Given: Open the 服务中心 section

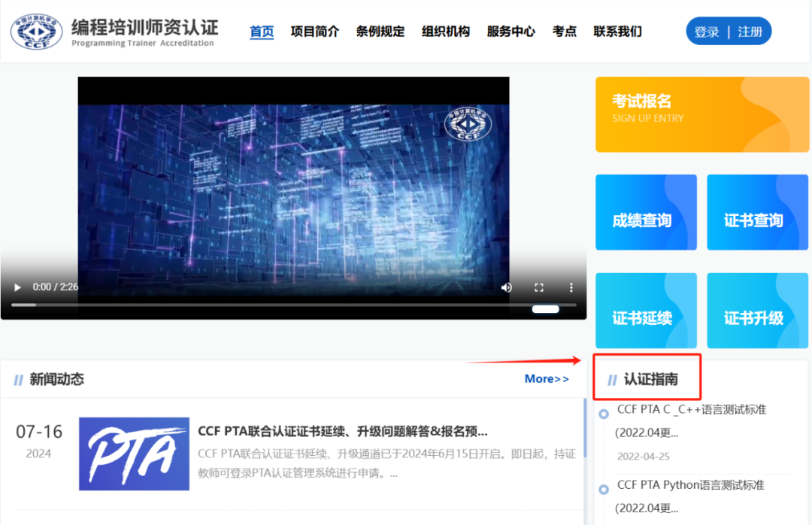Looking at the screenshot, I should (511, 31).
